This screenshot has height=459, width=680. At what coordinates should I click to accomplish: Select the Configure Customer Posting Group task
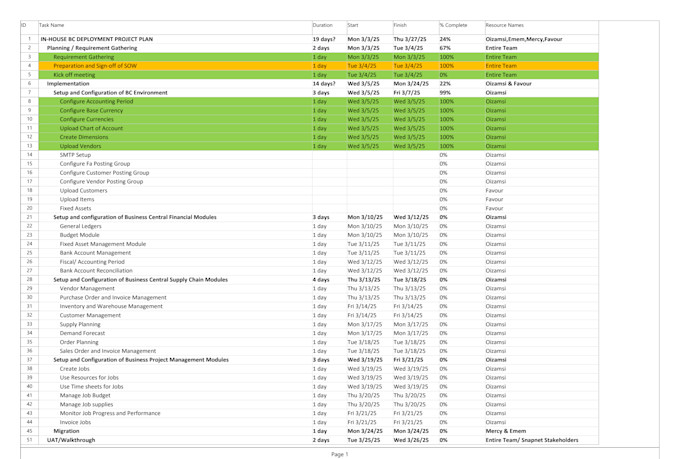[x=105, y=173]
